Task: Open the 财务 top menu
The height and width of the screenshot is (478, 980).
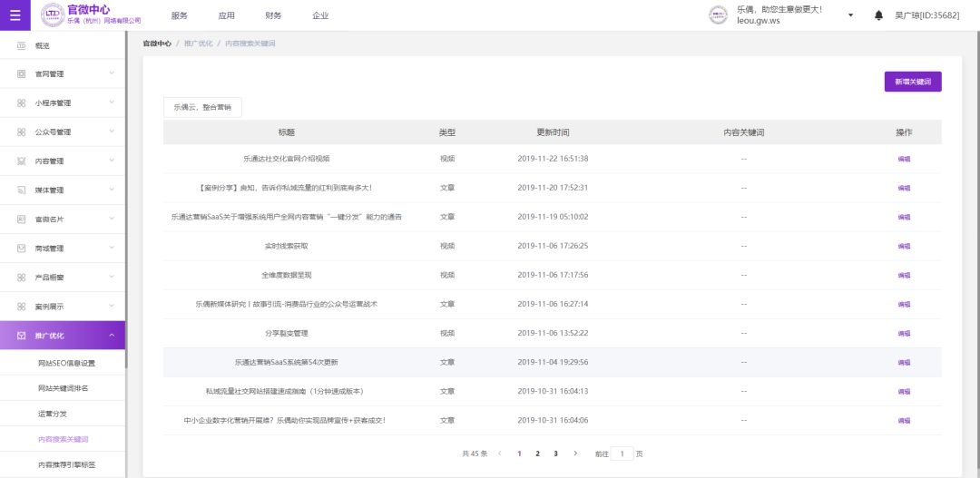Action: pos(273,15)
